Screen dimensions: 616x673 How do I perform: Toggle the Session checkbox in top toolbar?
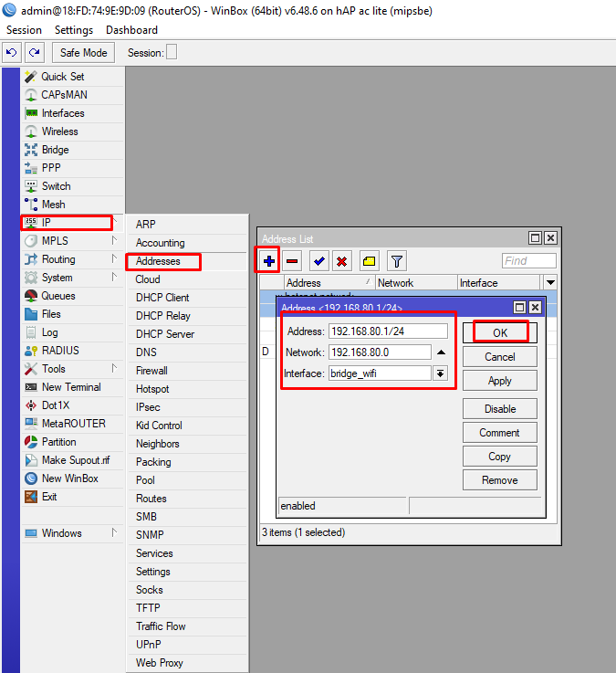point(172,52)
